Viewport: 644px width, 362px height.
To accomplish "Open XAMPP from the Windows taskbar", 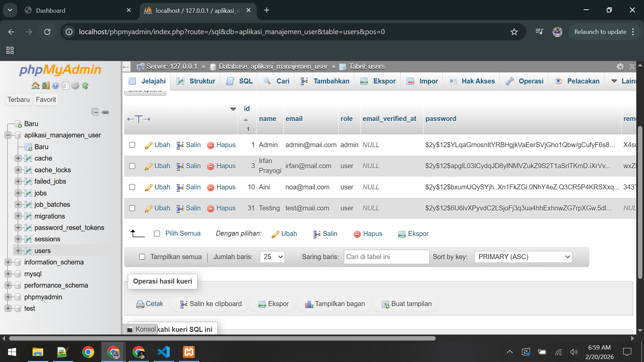I will click(x=189, y=352).
